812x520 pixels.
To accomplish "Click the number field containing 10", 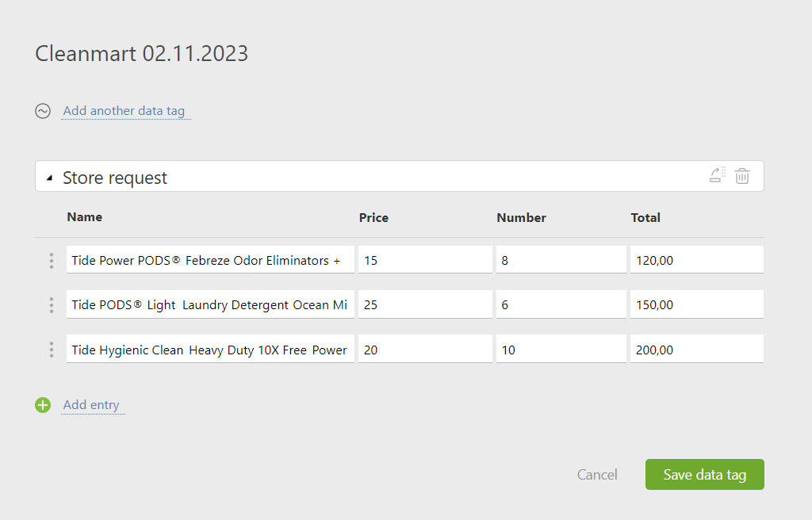I will 561,349.
